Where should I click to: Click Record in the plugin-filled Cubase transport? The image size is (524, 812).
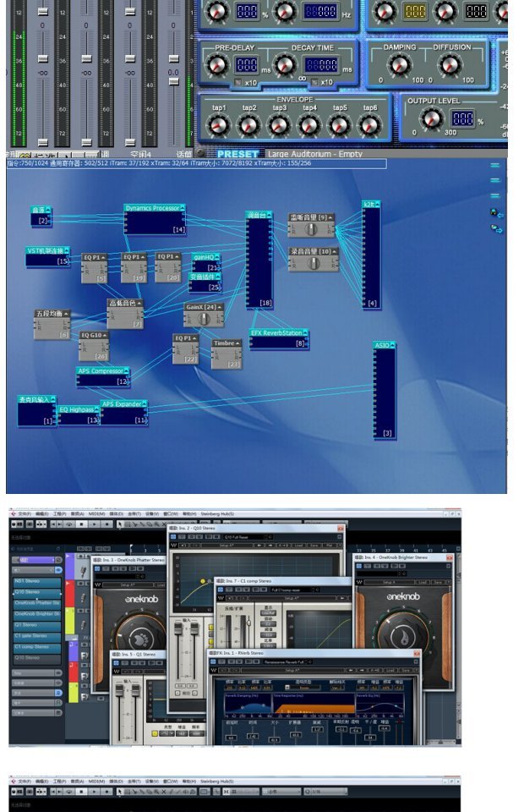pos(107,524)
